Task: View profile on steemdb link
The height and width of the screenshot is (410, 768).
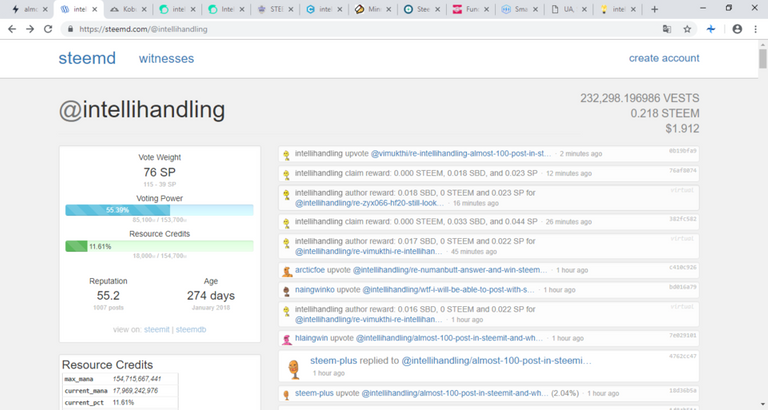Action: tap(191, 329)
